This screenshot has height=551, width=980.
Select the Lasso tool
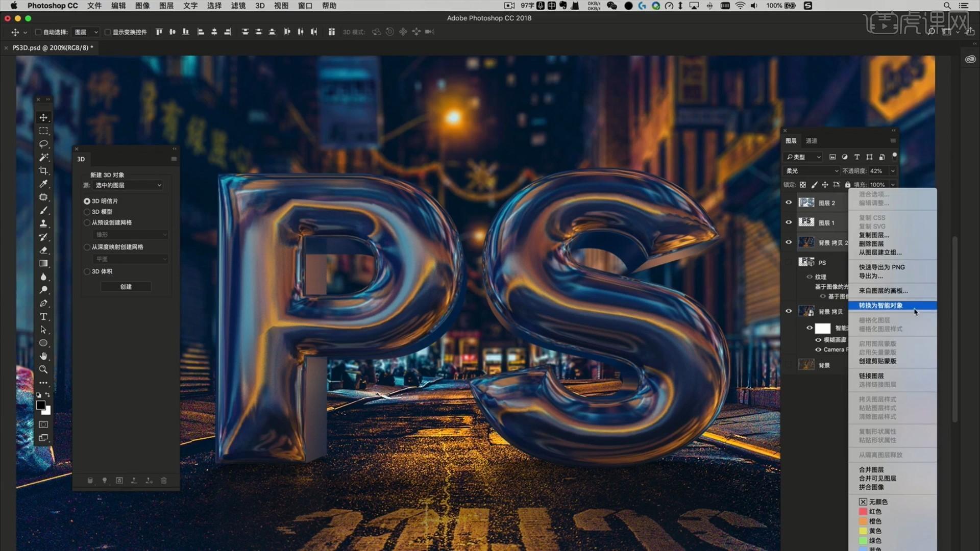tap(43, 144)
